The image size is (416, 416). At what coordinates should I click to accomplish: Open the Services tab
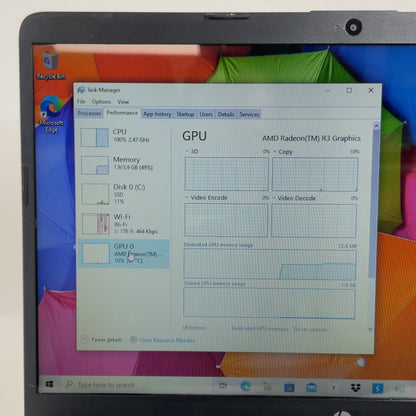[249, 114]
